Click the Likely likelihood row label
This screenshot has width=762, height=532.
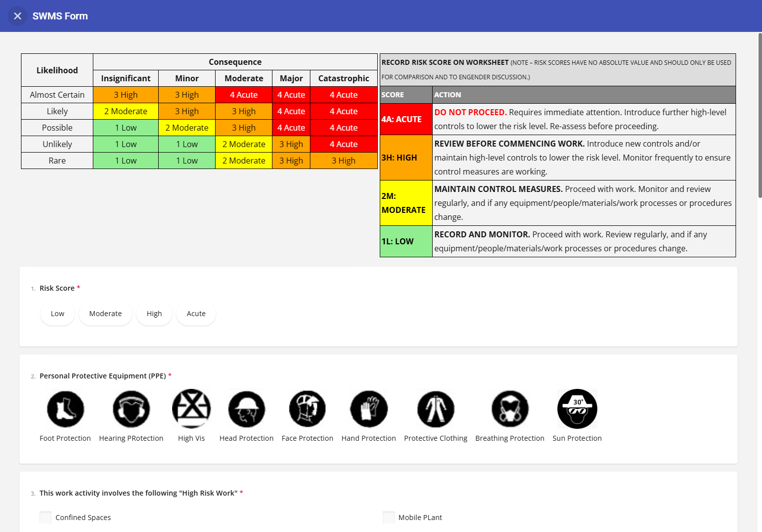click(57, 111)
